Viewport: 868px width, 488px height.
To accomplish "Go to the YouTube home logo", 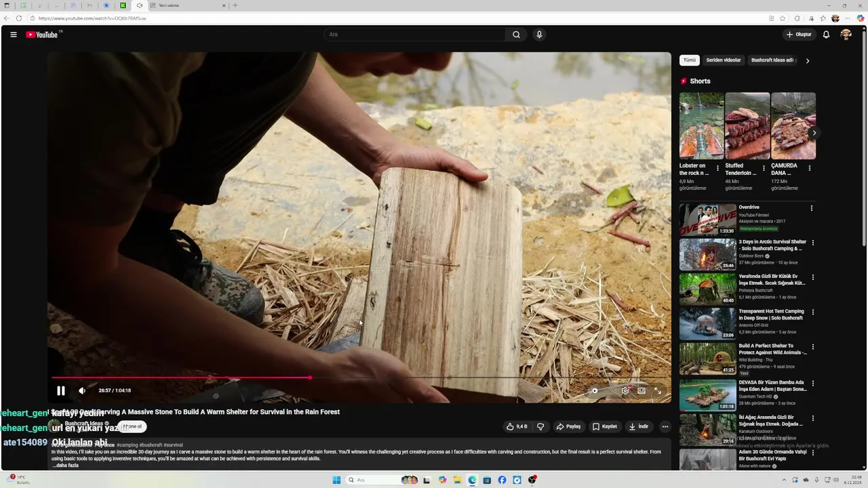I will (42, 35).
